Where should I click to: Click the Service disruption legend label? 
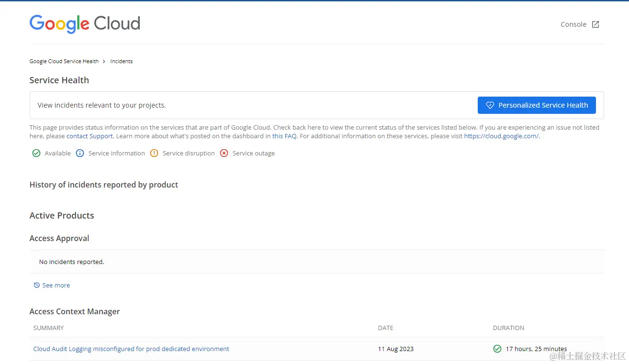[189, 154]
